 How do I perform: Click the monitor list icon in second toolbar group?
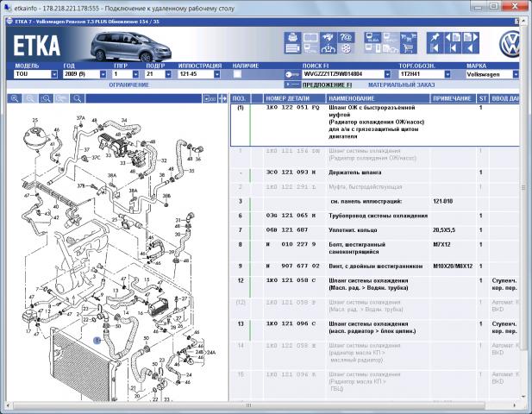[x=372, y=37]
